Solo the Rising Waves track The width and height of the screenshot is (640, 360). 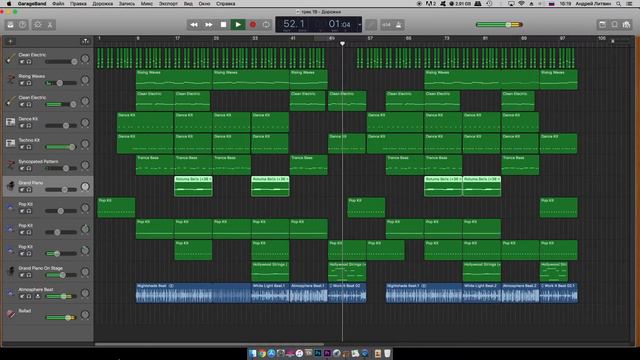pos(29,83)
